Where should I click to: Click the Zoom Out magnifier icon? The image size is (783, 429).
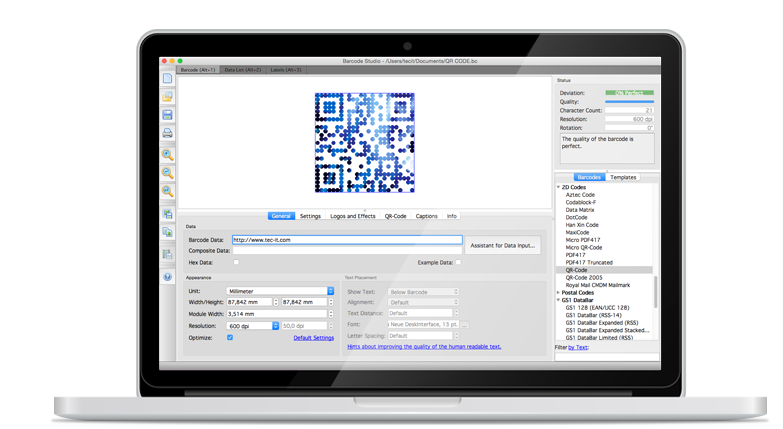pos(167,173)
